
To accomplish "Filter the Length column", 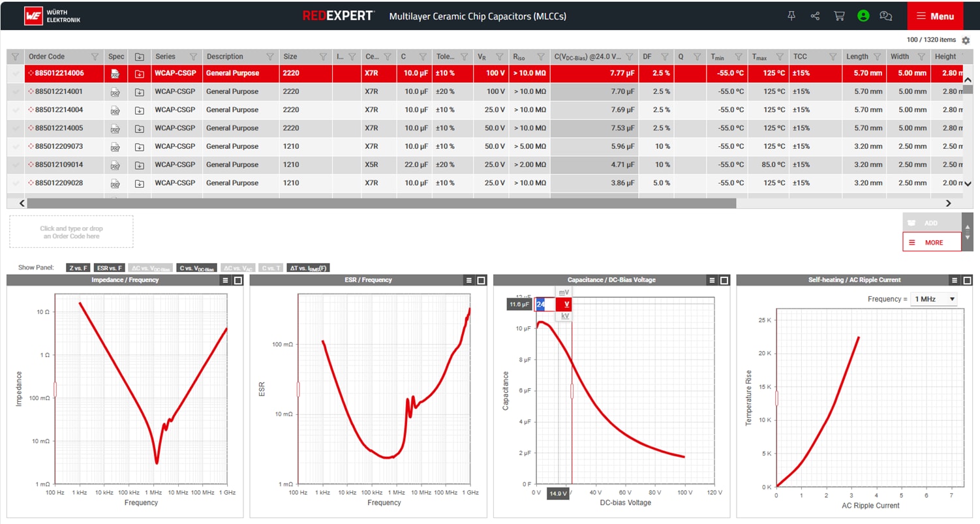I will point(878,57).
